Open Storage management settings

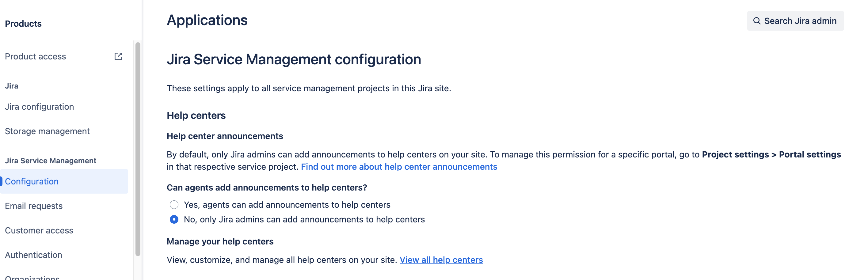pos(47,131)
